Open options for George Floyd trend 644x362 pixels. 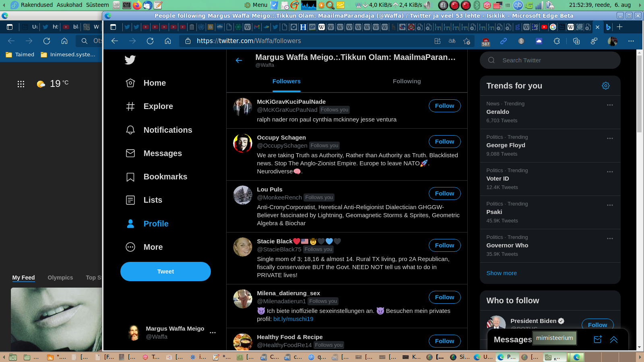click(x=610, y=138)
